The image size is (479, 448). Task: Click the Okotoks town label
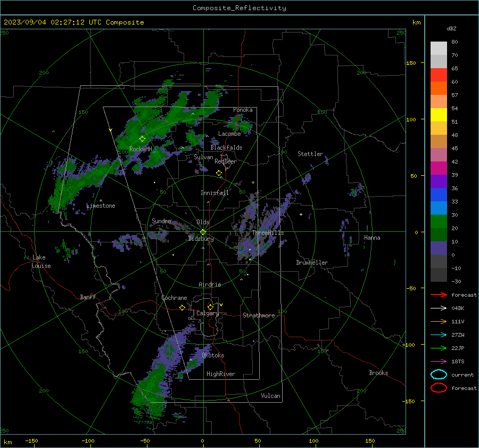[x=213, y=355]
